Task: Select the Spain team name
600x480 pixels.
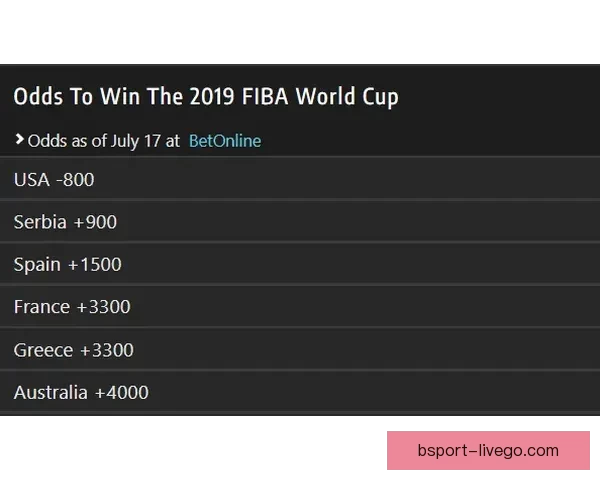Action: [38, 265]
